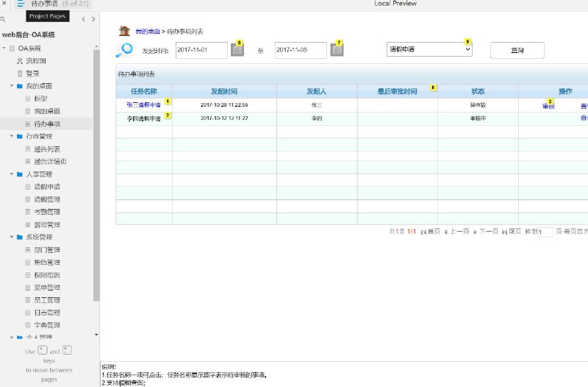The image size is (588, 387).
Task: Click the 状态 column header
Action: [x=478, y=91]
